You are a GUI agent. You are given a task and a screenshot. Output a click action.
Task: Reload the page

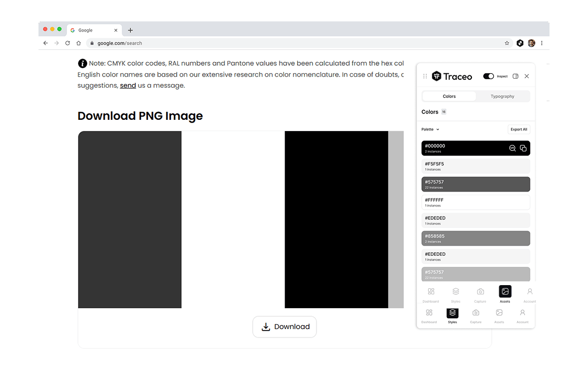(67, 43)
